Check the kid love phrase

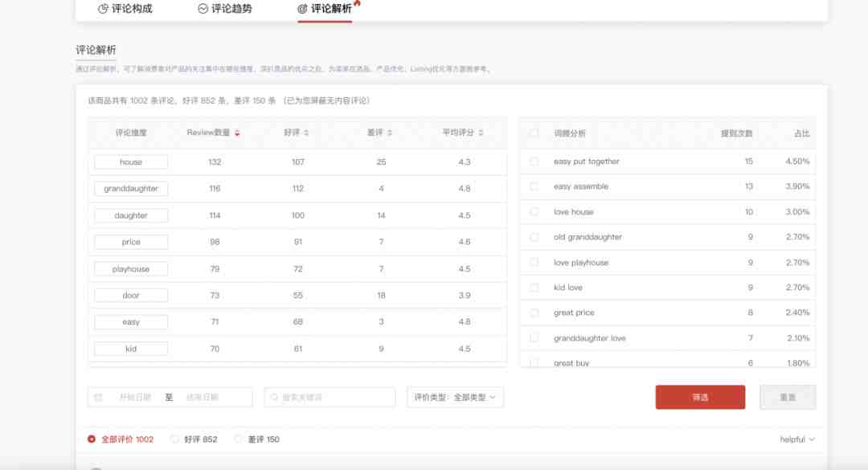point(534,288)
